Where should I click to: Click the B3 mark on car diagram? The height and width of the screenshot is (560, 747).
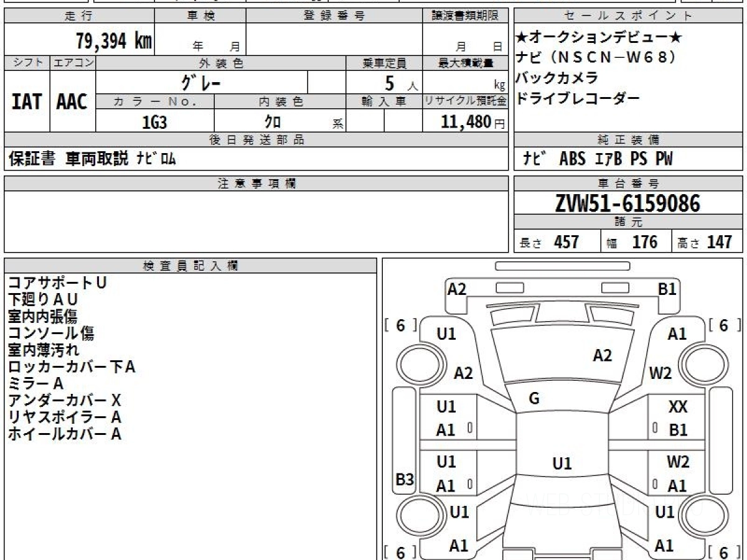click(405, 479)
